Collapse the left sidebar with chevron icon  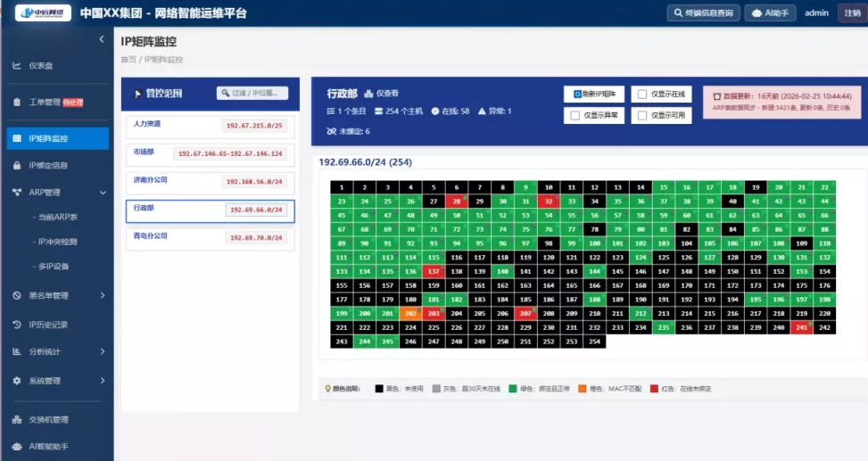(102, 40)
